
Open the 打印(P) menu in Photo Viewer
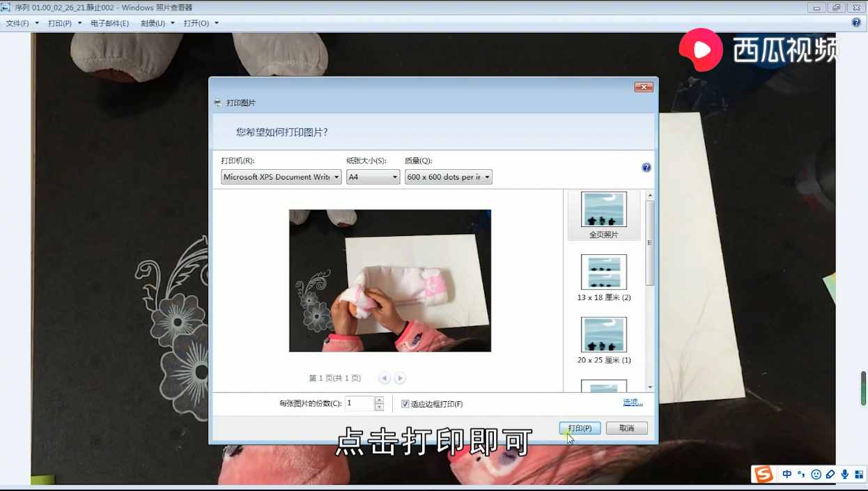tap(65, 23)
